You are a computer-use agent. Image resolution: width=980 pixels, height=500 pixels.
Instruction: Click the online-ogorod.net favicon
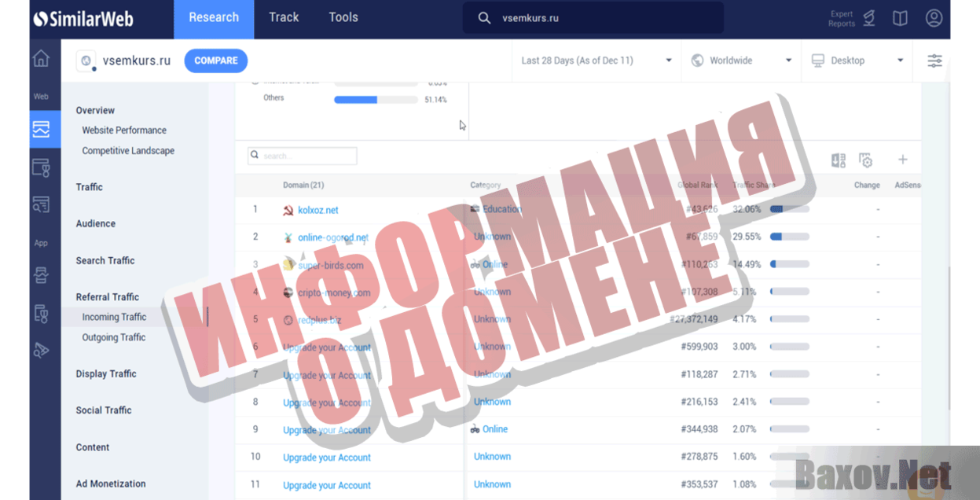pyautogui.click(x=288, y=237)
